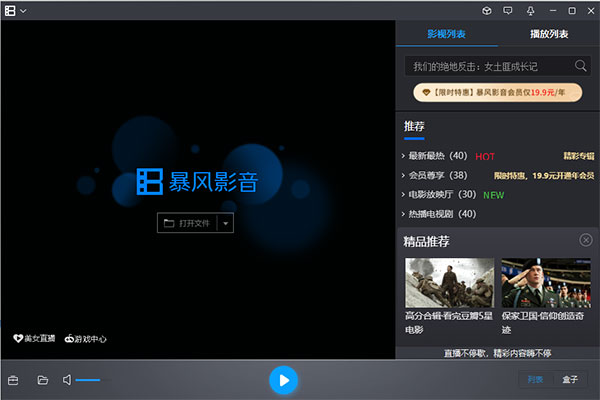Image resolution: width=600 pixels, height=400 pixels.
Task: Open 保家卫国-信仰创造奇迹 title
Action: (543, 322)
